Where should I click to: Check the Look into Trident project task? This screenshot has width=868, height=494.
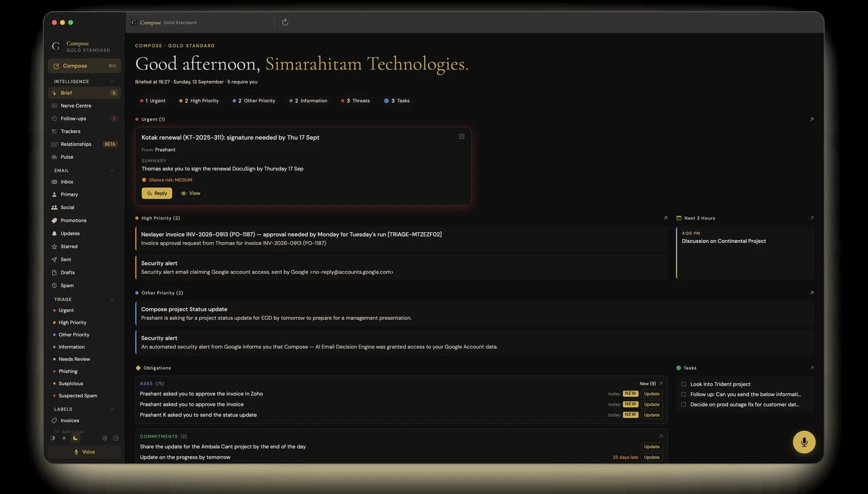click(x=684, y=384)
